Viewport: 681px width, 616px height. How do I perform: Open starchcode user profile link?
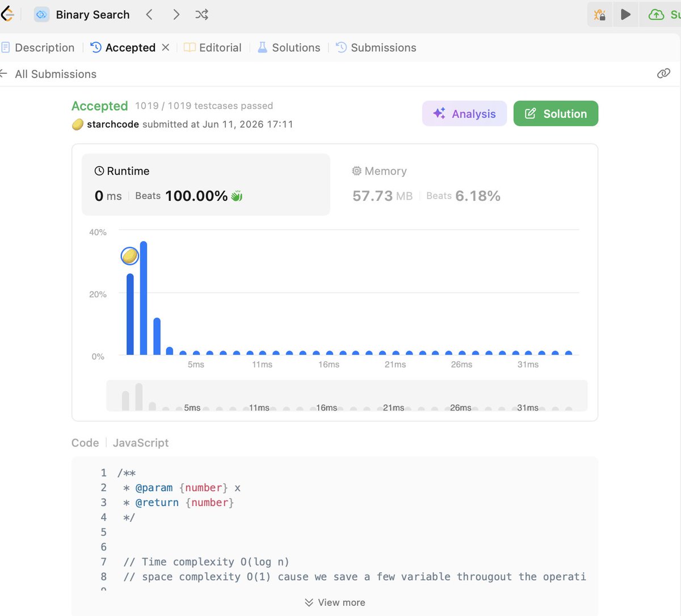(113, 124)
